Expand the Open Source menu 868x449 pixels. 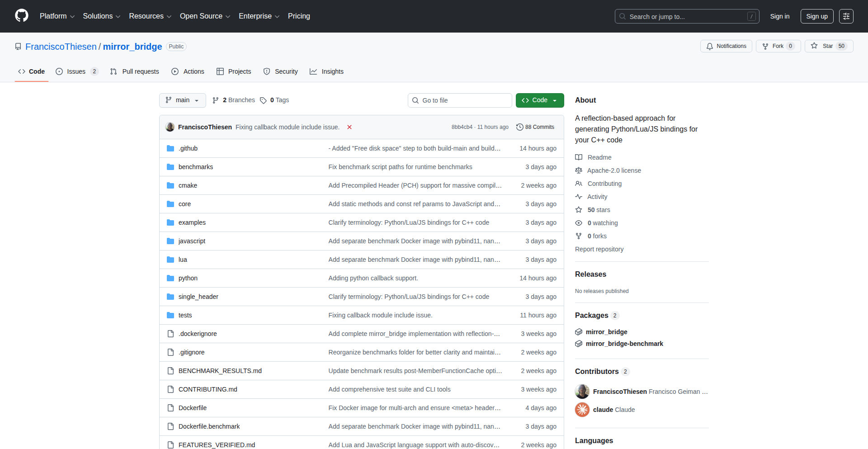pos(205,16)
